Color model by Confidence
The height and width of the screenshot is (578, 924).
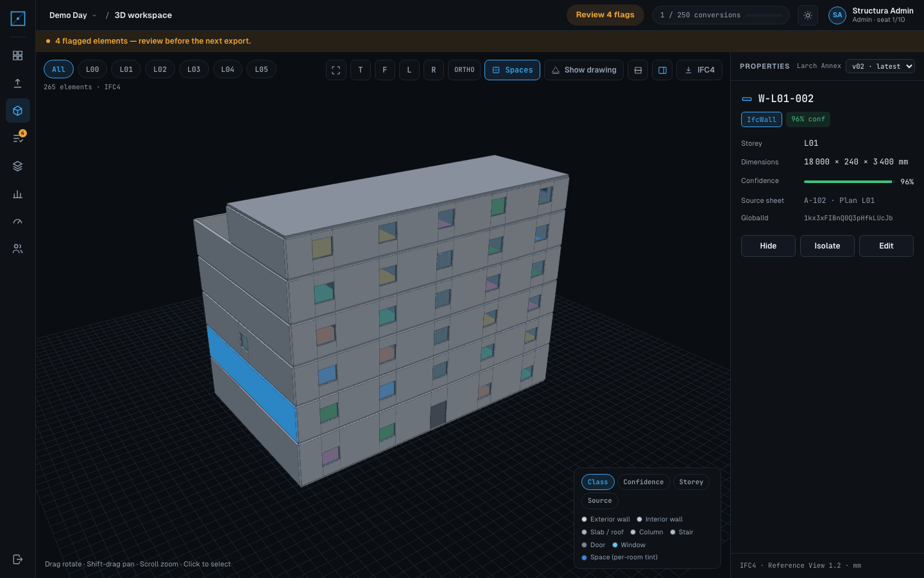tap(644, 482)
